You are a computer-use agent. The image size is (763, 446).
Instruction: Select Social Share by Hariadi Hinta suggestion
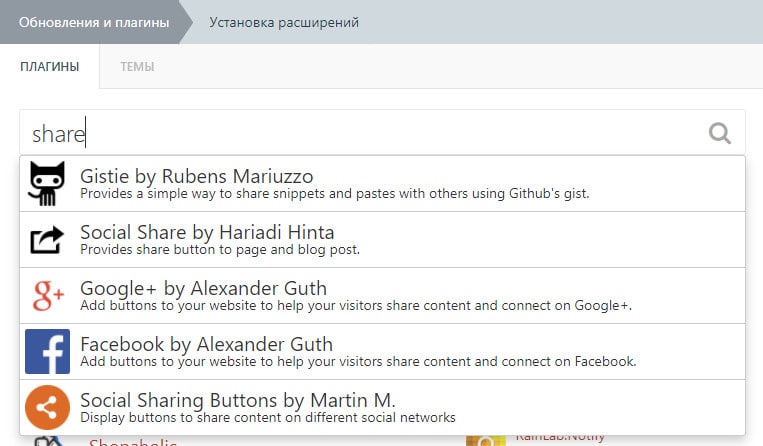click(382, 240)
